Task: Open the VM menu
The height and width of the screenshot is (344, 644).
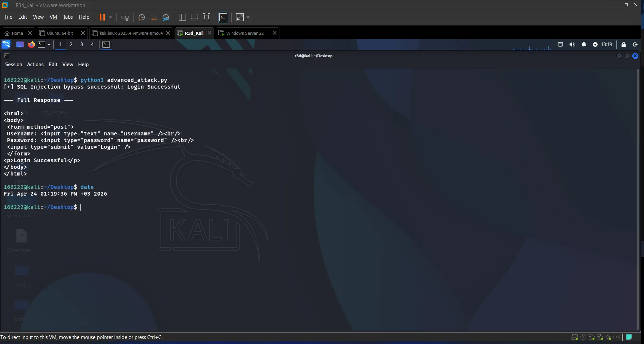Action: pyautogui.click(x=53, y=17)
